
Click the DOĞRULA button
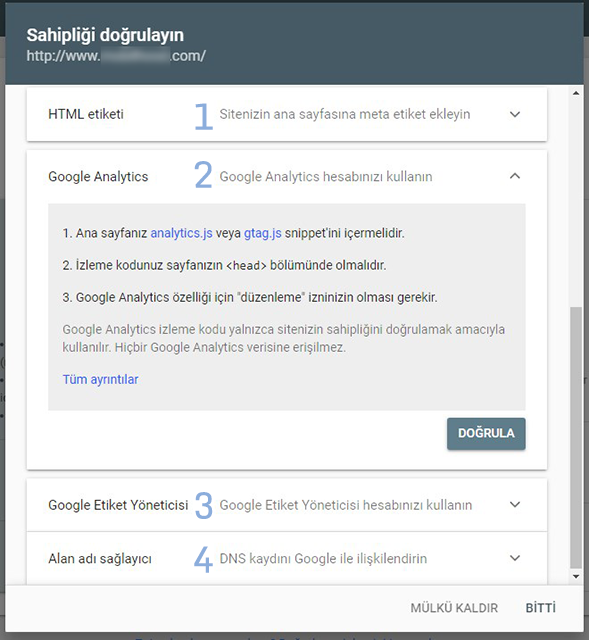[486, 433]
